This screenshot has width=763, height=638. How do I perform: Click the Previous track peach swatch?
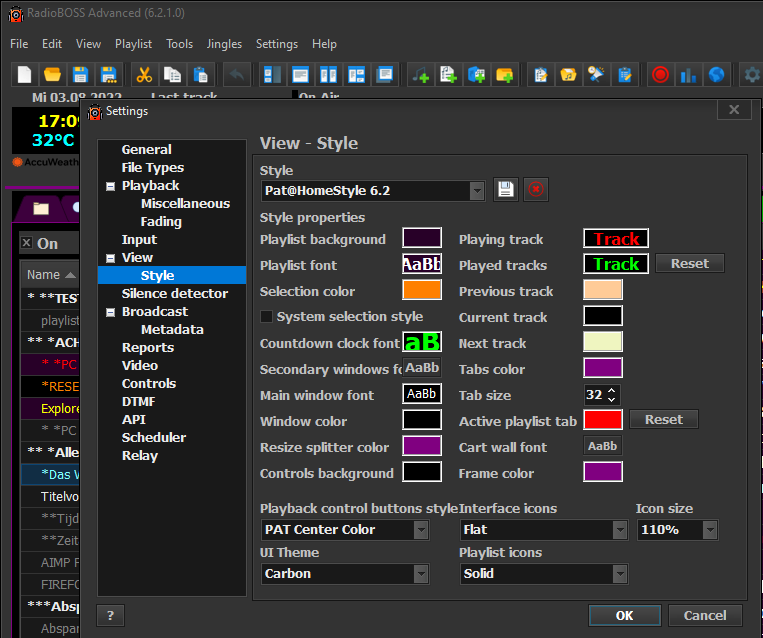coord(603,290)
